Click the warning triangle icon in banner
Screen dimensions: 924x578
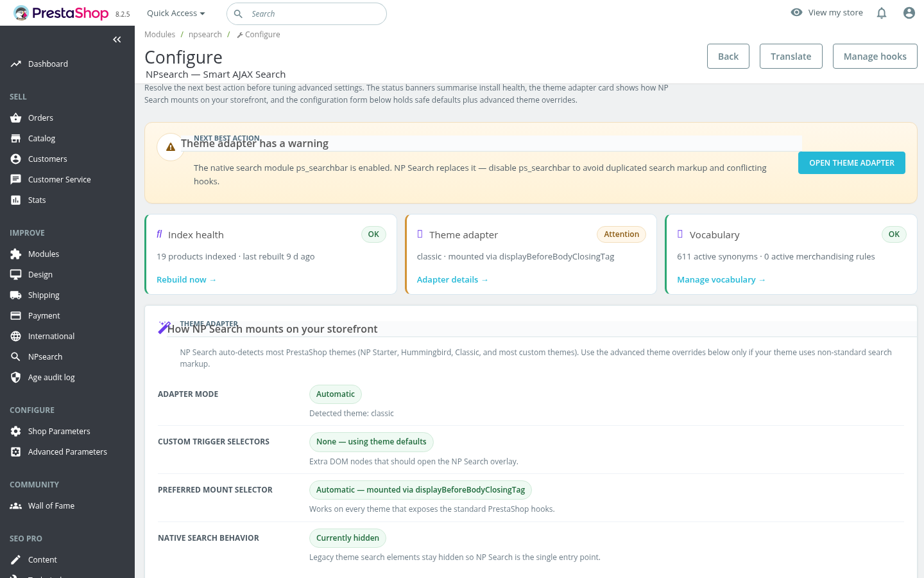(171, 147)
